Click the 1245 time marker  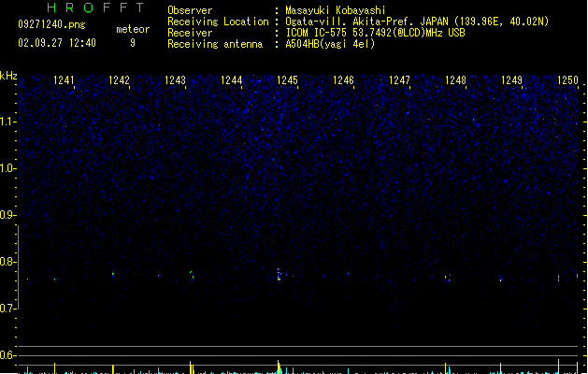pyautogui.click(x=287, y=80)
